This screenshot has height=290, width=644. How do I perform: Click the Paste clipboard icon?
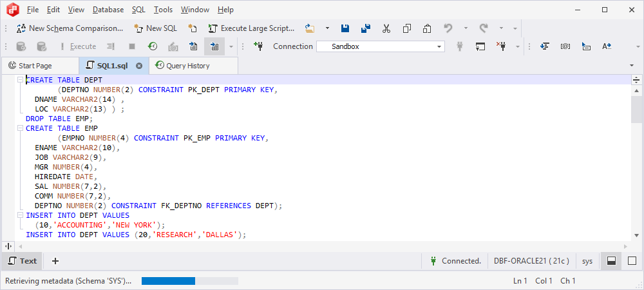tap(427, 28)
